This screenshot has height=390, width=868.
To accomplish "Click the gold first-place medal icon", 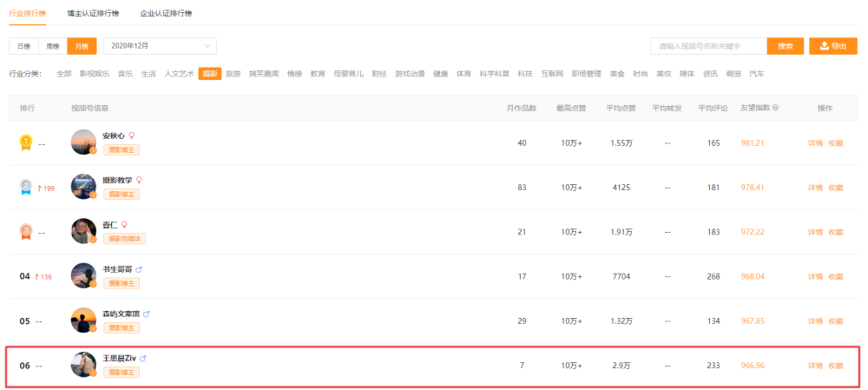I will click(27, 142).
